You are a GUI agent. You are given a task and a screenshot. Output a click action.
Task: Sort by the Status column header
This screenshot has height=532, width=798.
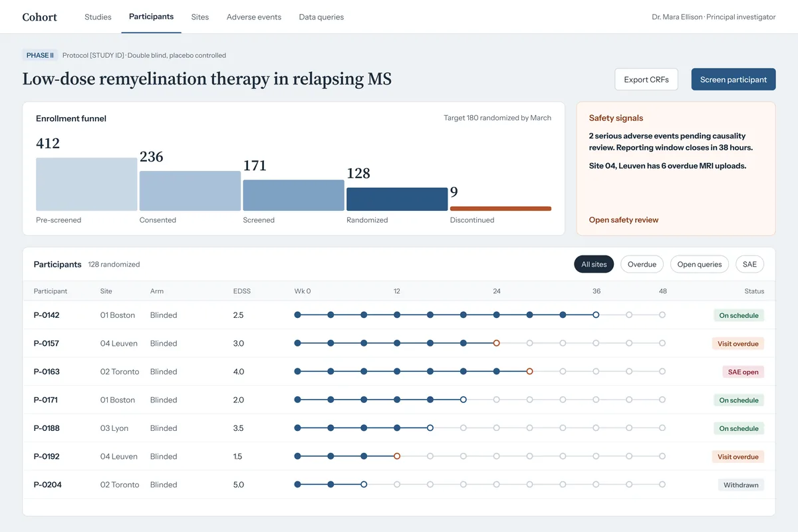point(754,291)
